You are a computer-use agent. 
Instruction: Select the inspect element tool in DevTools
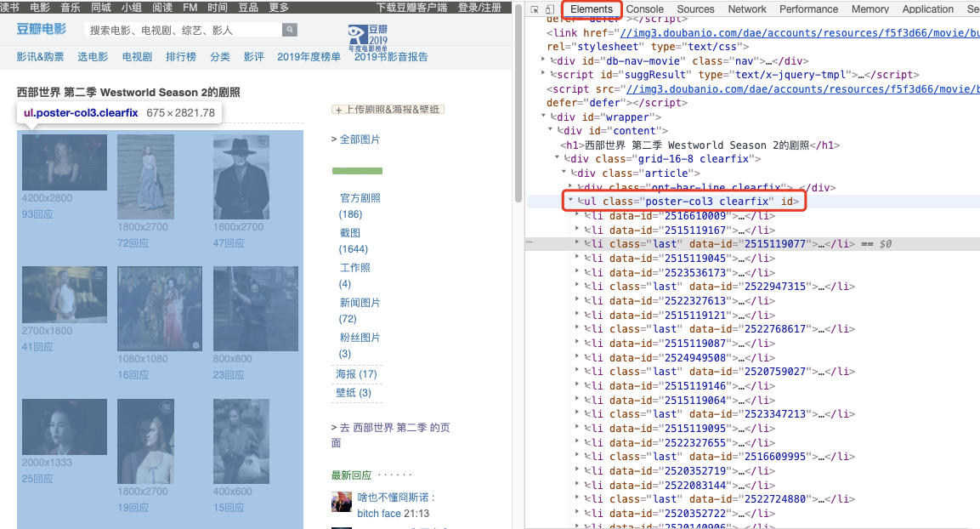click(x=535, y=9)
